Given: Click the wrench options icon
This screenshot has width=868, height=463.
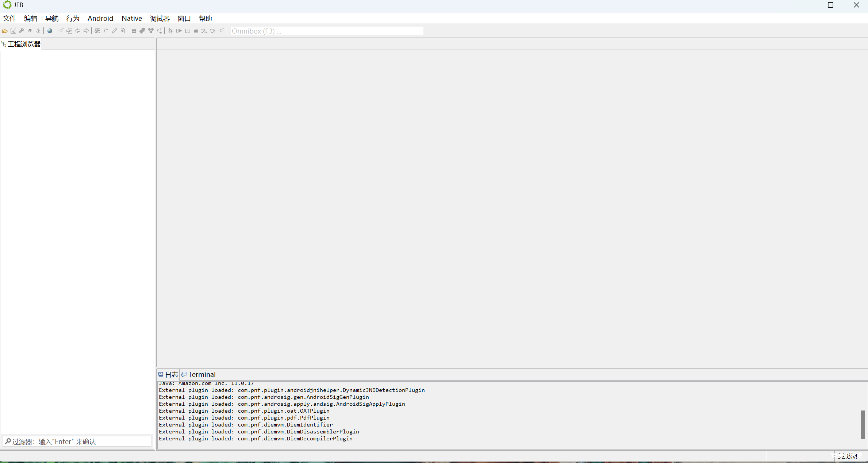Looking at the screenshot, I should point(22,31).
